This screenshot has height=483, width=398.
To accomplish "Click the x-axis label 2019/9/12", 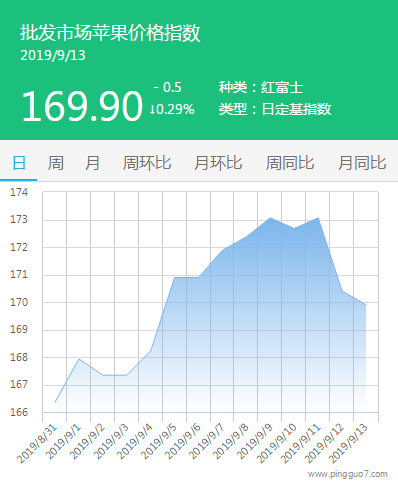I will click(x=326, y=444).
